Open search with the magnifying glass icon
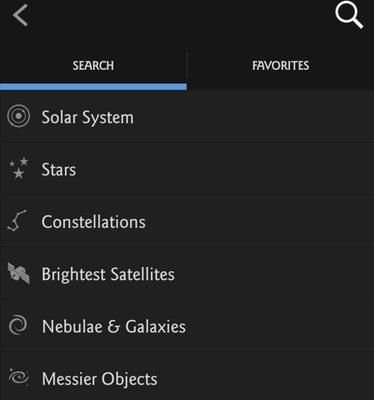Viewport: 374px width, 400px height. [349, 15]
